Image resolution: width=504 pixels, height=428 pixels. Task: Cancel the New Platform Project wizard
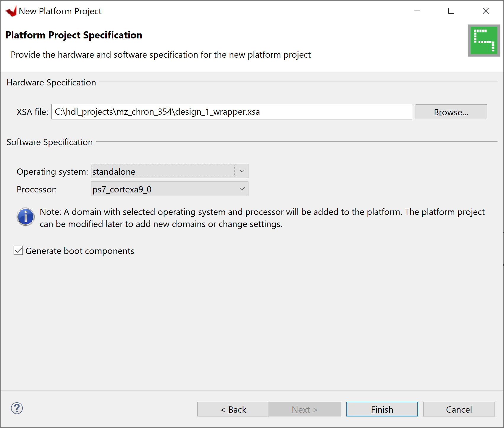click(x=459, y=409)
